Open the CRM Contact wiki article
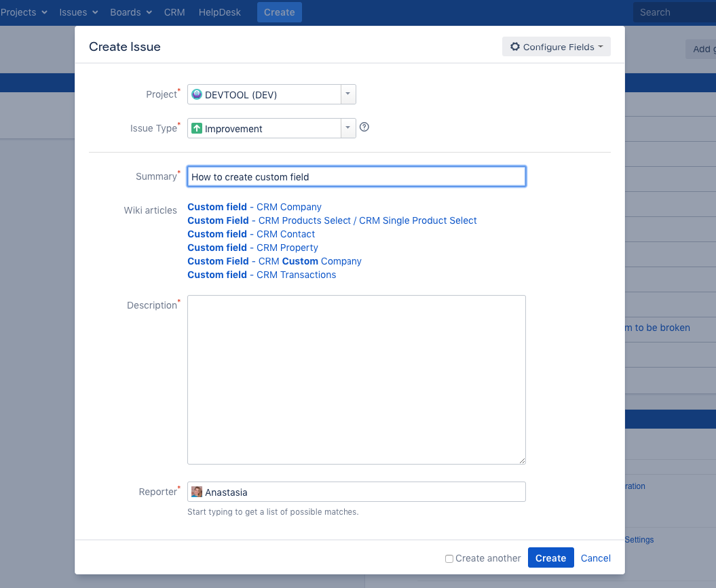Viewport: 716px width, 588px height. (x=286, y=234)
